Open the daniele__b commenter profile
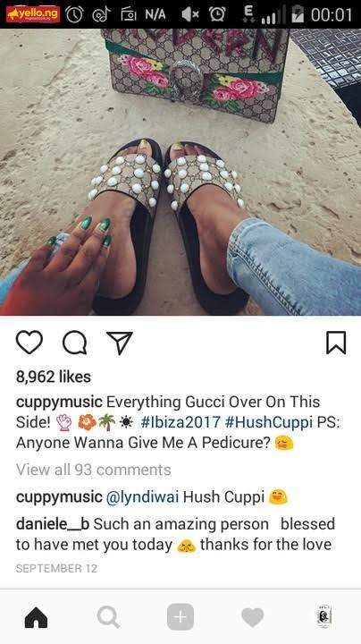The height and width of the screenshot is (644, 361). 53,524
